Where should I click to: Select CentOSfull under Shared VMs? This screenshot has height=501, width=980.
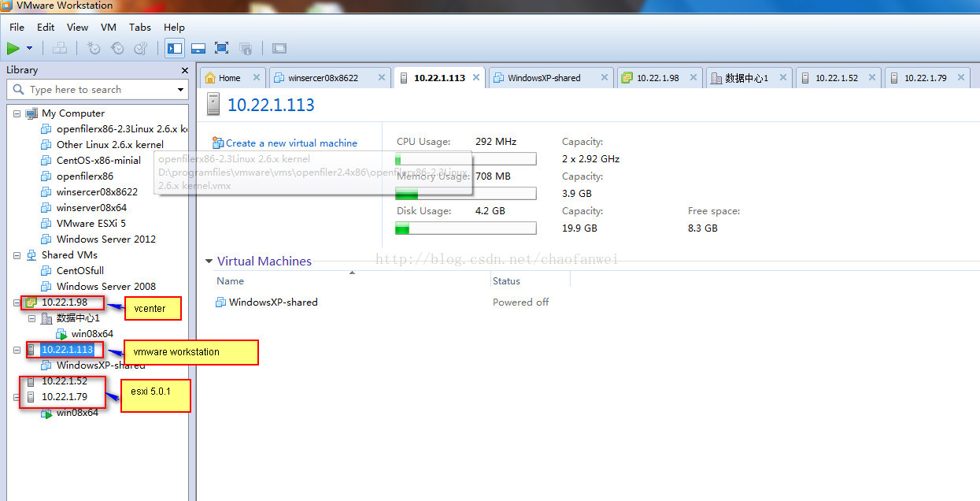pyautogui.click(x=80, y=271)
